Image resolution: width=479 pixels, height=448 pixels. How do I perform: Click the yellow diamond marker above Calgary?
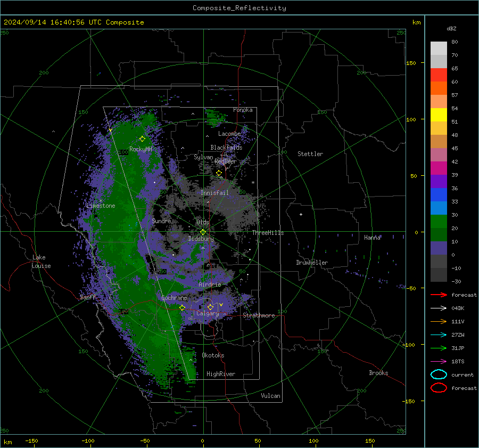[x=210, y=307]
